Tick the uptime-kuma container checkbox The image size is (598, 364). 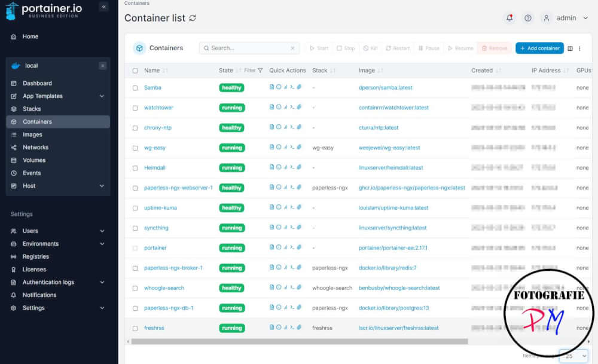tap(135, 208)
